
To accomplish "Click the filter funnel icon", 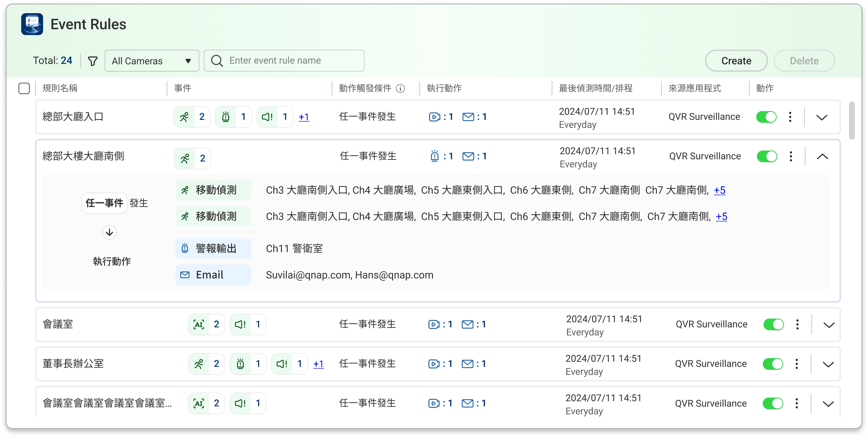I will point(93,61).
